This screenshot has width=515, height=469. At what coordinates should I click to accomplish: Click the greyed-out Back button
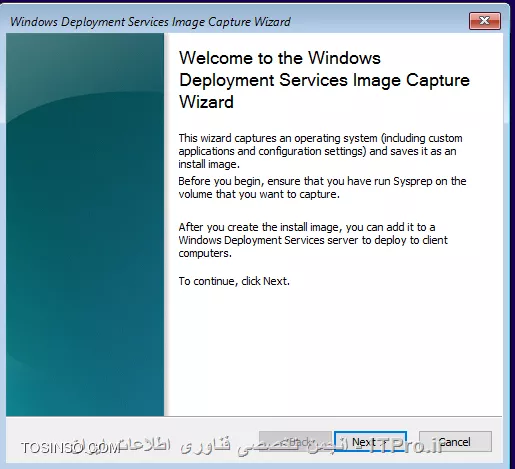coord(295,442)
